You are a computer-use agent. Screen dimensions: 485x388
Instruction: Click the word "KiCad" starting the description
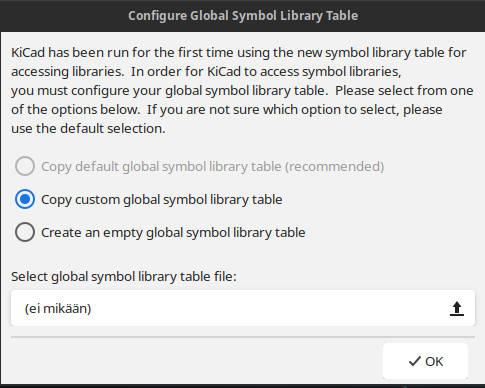28,52
